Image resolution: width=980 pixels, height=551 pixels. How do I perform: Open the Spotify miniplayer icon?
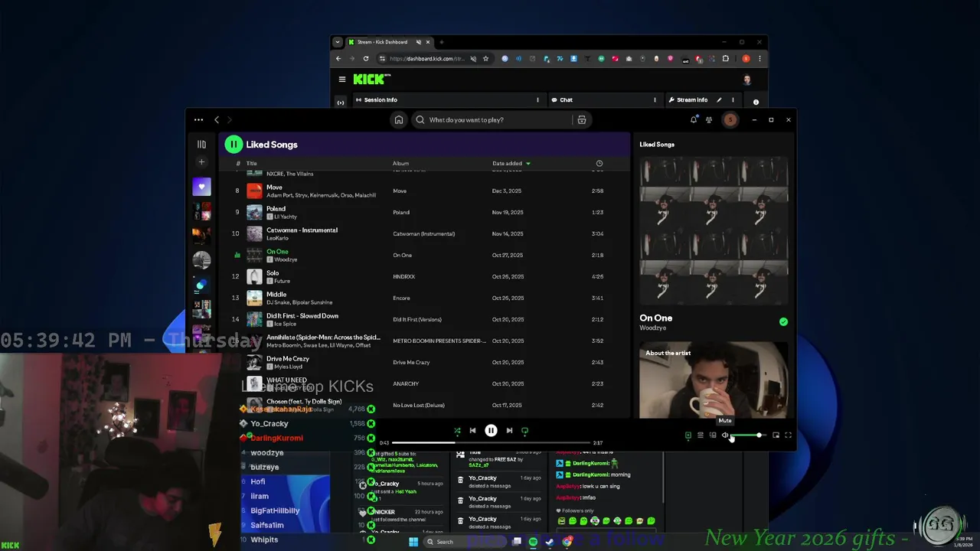[776, 435]
